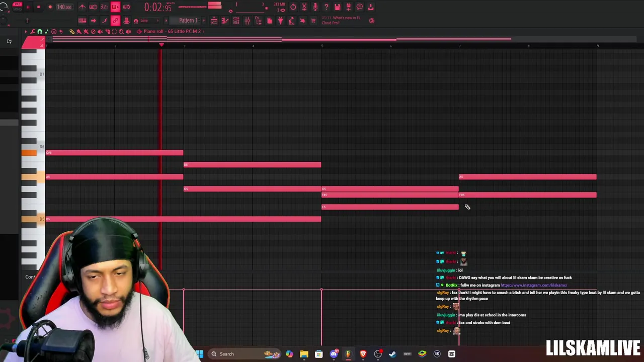Choose the Select tool dashed square
644x362 pixels.
[x=114, y=31]
